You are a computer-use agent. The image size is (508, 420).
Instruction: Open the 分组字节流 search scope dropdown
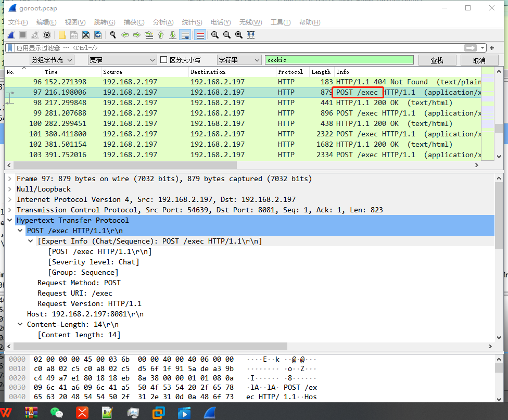tap(52, 60)
